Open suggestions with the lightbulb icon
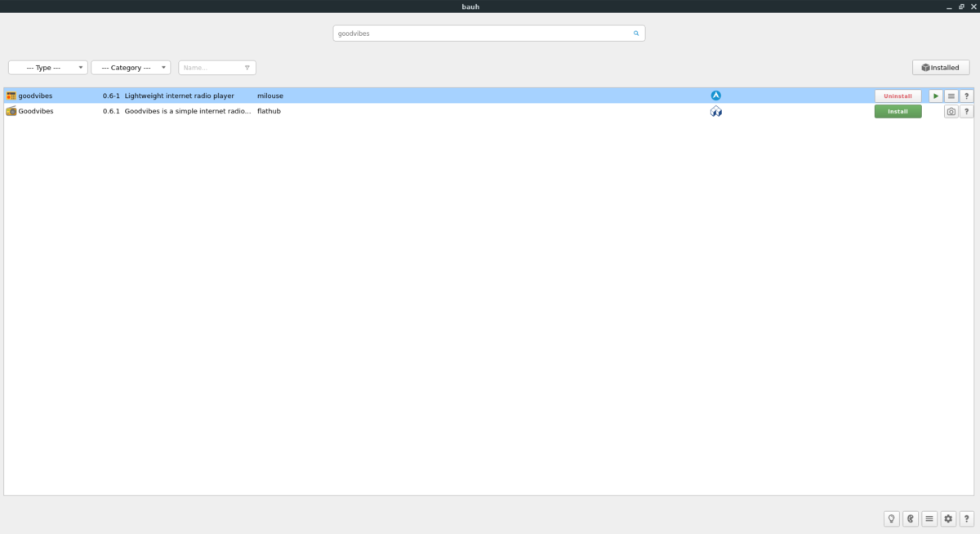This screenshot has height=534, width=980. tap(892, 518)
